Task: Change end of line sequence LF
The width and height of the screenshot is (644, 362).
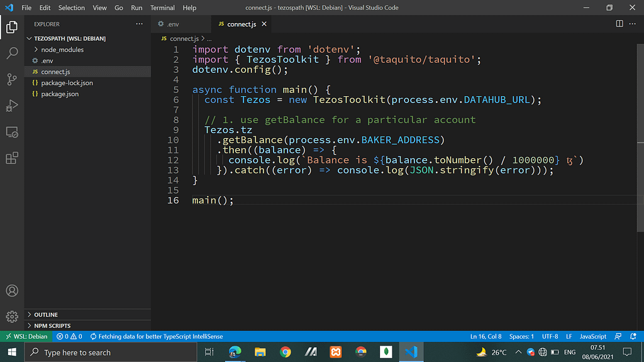Action: click(569, 336)
